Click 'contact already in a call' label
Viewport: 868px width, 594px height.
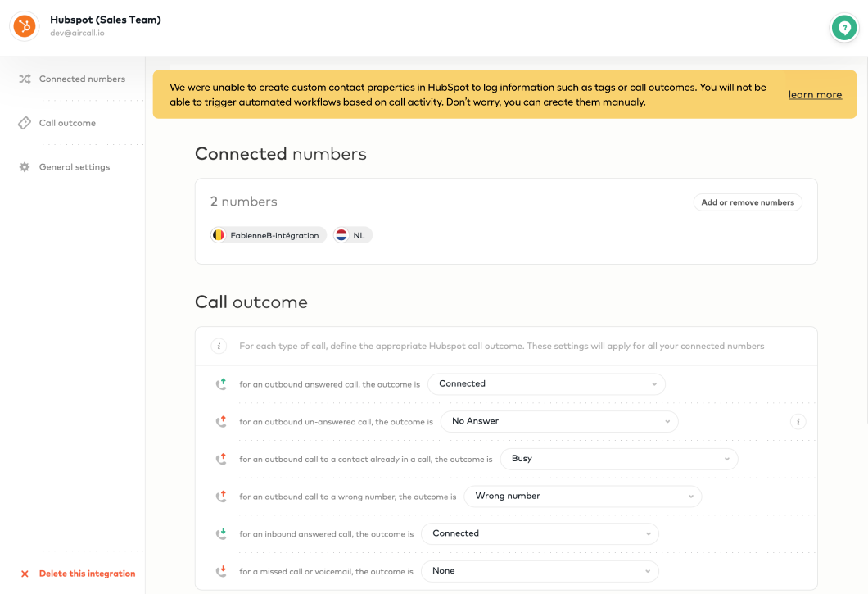(x=365, y=460)
